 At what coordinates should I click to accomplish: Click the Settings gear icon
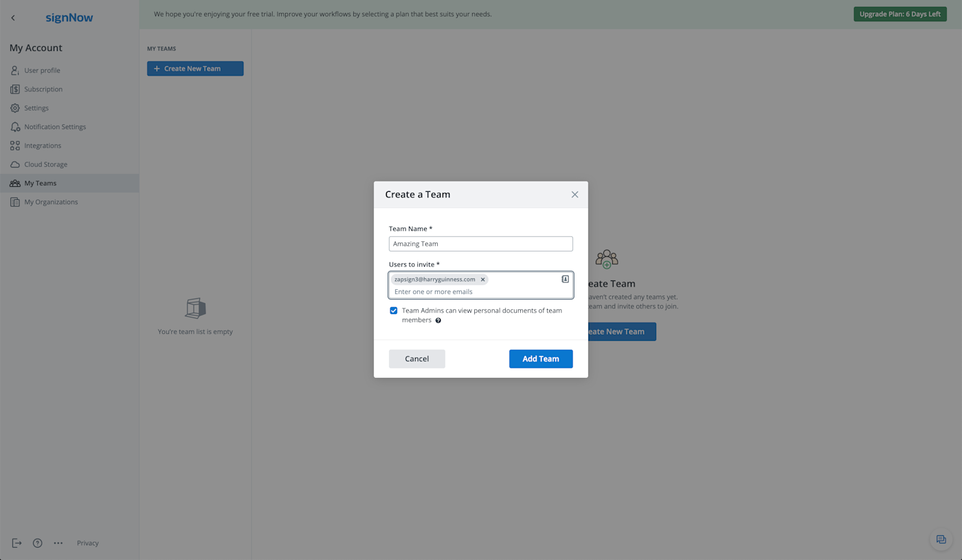click(x=14, y=108)
